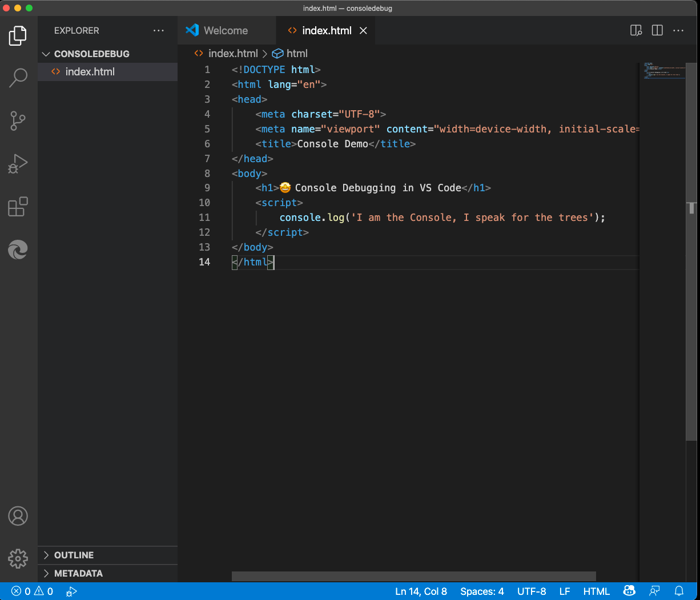Change encoding via UTF-8 status item

(532, 591)
